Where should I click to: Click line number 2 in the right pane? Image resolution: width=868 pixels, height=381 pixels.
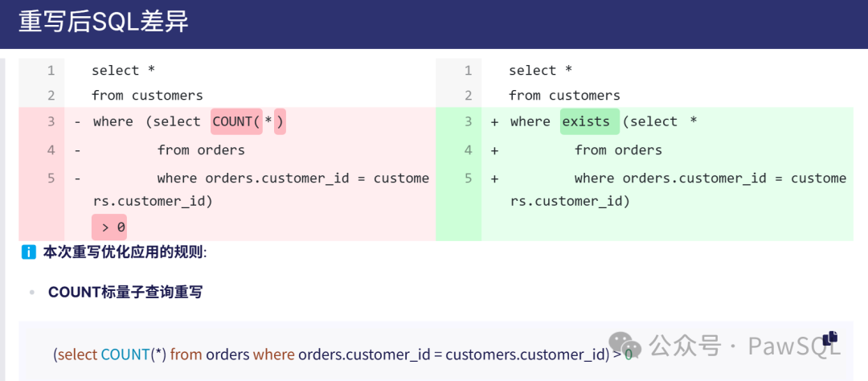coord(468,96)
